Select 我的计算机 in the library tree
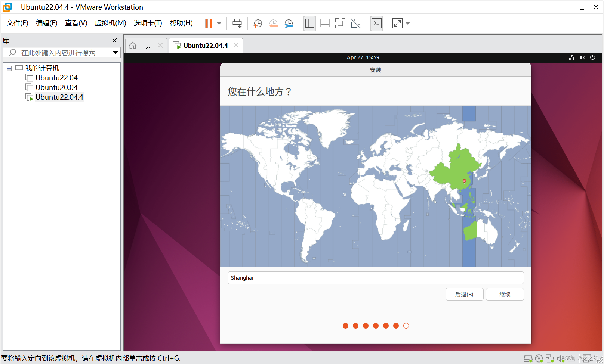The height and width of the screenshot is (364, 604). pos(42,68)
